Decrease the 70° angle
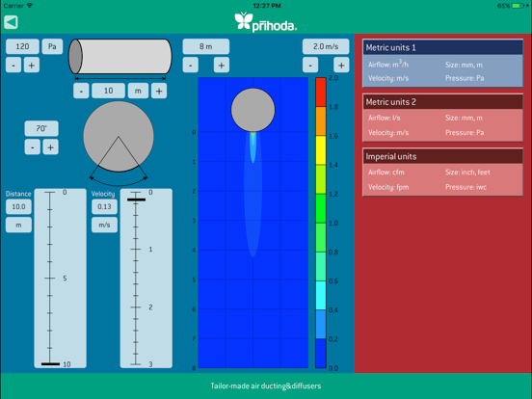 33,147
